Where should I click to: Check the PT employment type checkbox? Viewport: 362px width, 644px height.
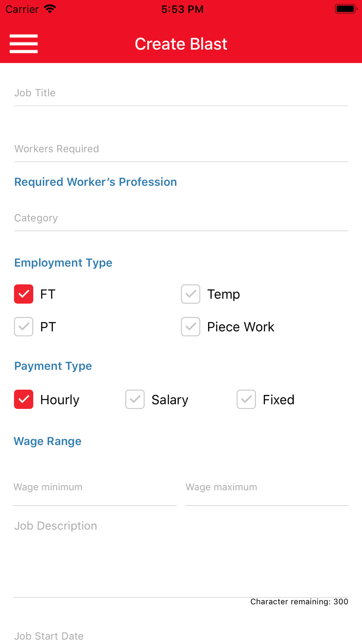(24, 327)
